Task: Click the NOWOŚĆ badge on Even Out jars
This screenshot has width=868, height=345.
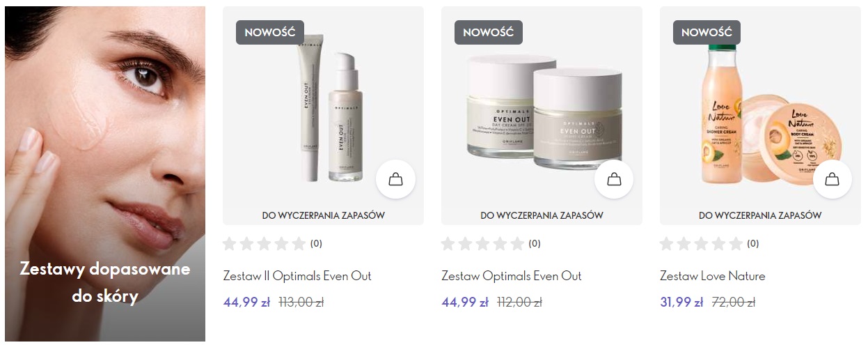Action: pos(488,32)
